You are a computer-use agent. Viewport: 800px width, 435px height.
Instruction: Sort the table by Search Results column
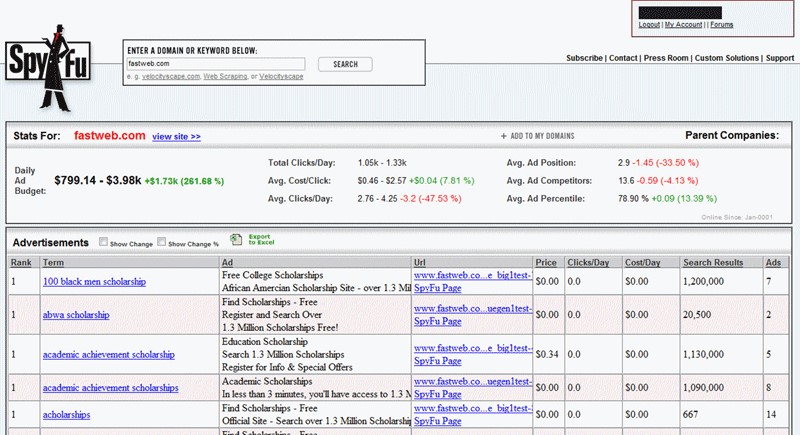coord(713,262)
